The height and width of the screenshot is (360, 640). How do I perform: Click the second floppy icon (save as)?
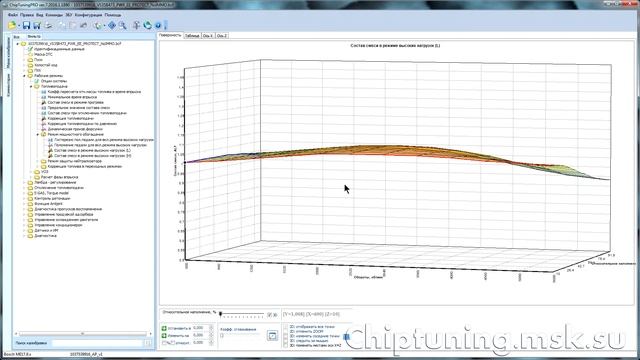coord(37,25)
